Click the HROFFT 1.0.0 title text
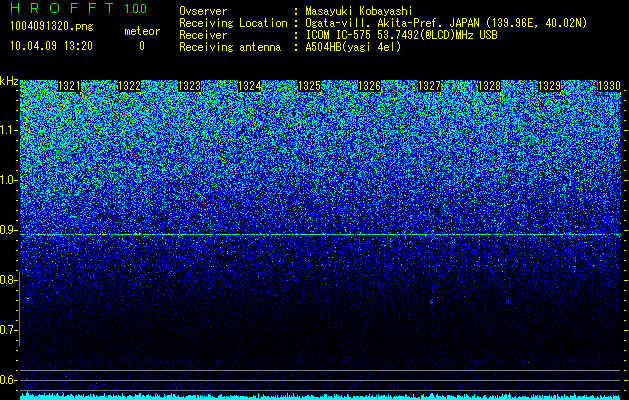629x400 pixels. coord(78,8)
